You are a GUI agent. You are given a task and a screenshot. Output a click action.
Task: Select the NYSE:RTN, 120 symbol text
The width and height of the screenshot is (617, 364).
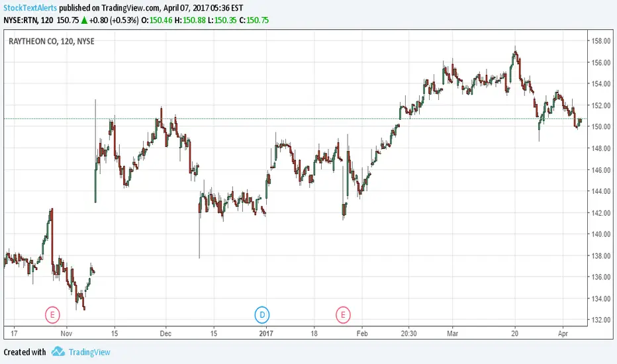28,20
